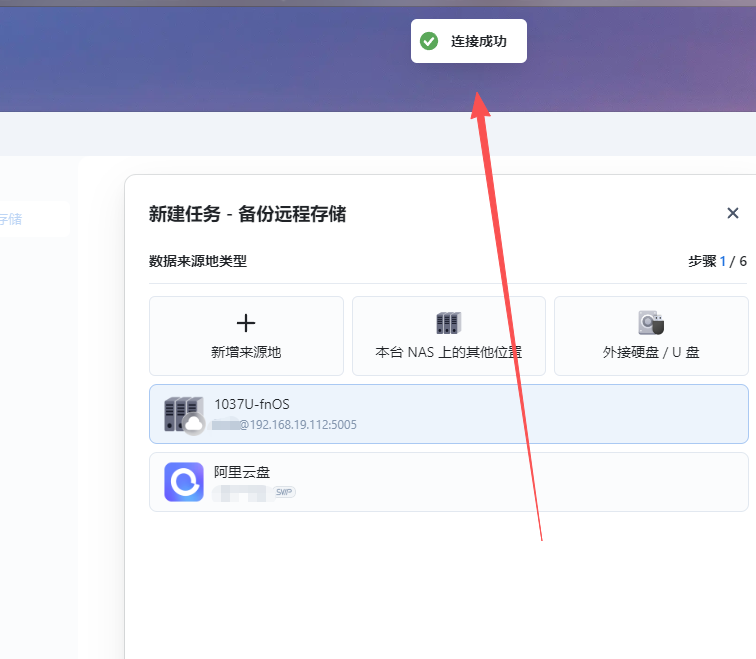Screen dimensions: 756x659
Task: Click the SVIP badge under 阿里云盘
Action: [284, 492]
